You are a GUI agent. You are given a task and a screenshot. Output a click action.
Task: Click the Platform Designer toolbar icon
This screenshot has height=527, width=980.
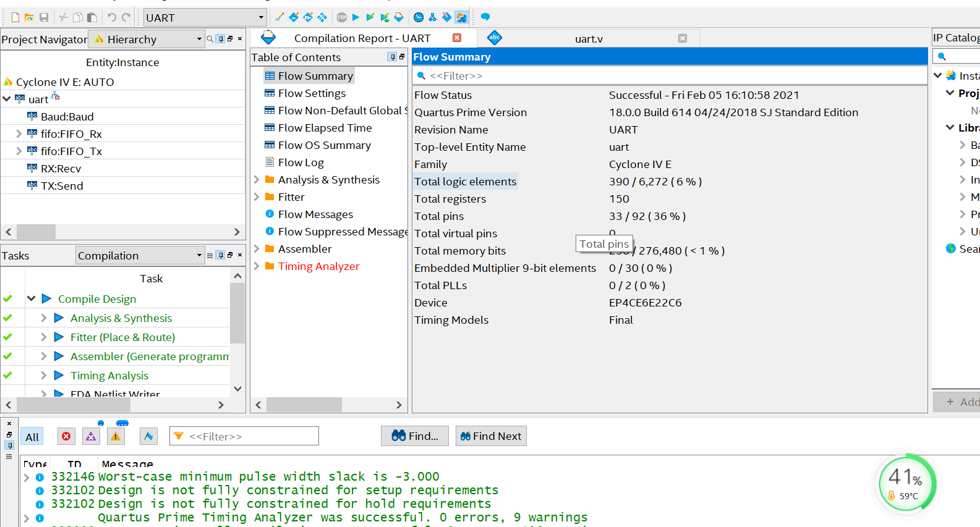click(x=461, y=17)
